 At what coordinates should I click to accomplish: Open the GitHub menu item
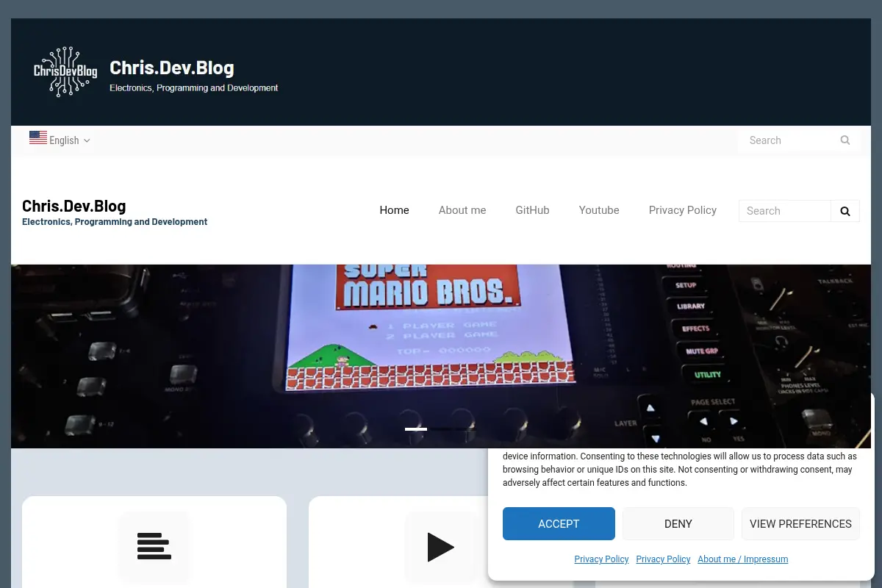click(532, 210)
